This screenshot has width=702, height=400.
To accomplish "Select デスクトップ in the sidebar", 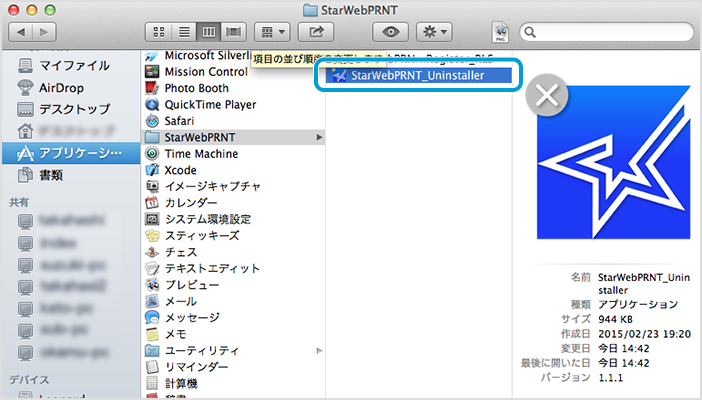I will (71, 109).
